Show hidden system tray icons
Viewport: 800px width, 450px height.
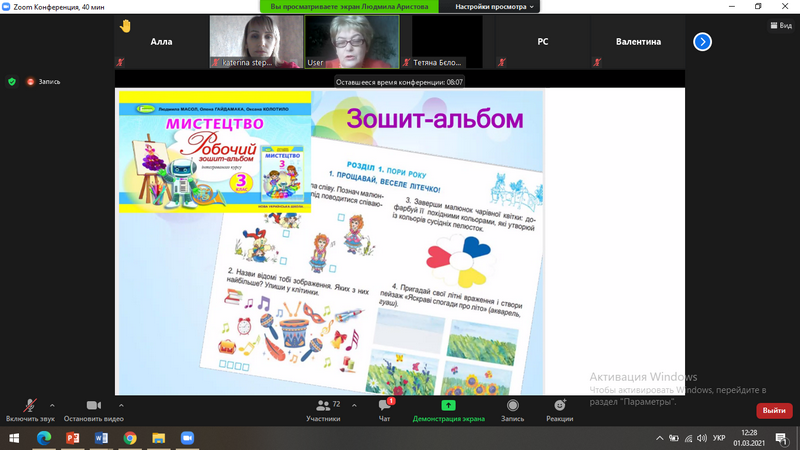(x=660, y=438)
